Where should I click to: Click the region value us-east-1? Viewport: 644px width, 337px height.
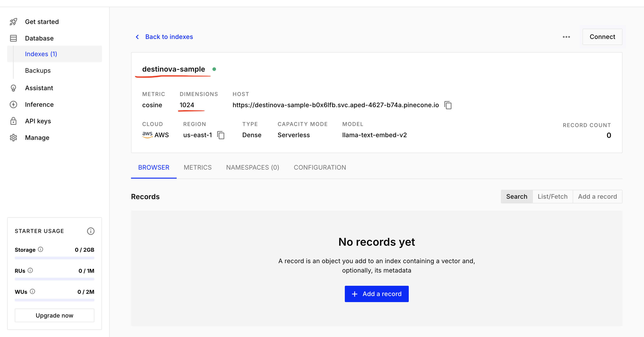point(197,135)
